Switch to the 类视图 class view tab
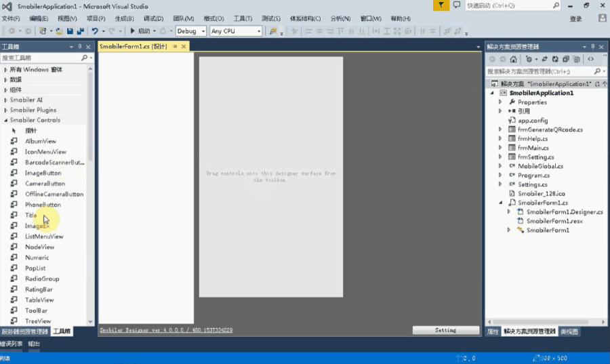Screen dimensions: 610x364 point(569,331)
